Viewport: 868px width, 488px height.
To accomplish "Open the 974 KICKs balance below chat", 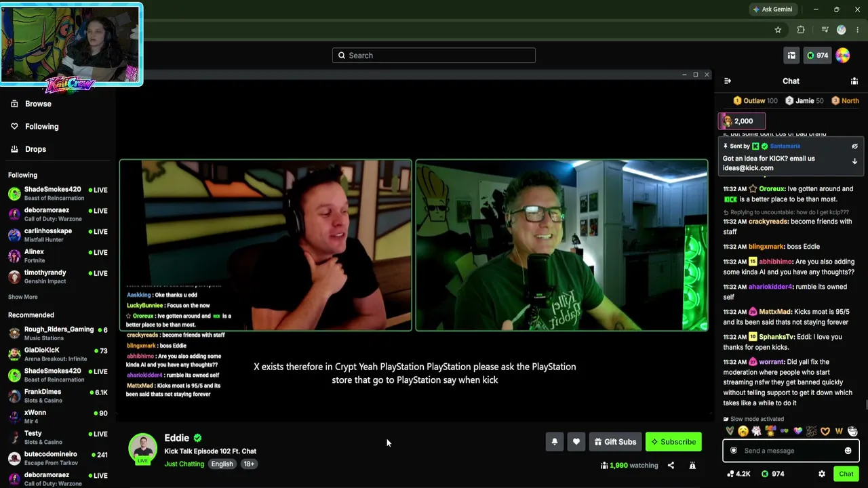I will click(772, 474).
